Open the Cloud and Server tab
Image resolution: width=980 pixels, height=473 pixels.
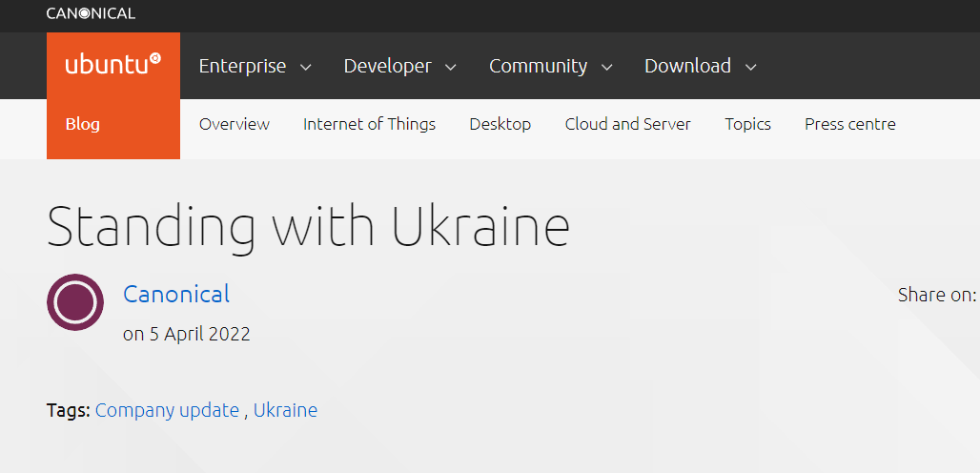coord(627,124)
